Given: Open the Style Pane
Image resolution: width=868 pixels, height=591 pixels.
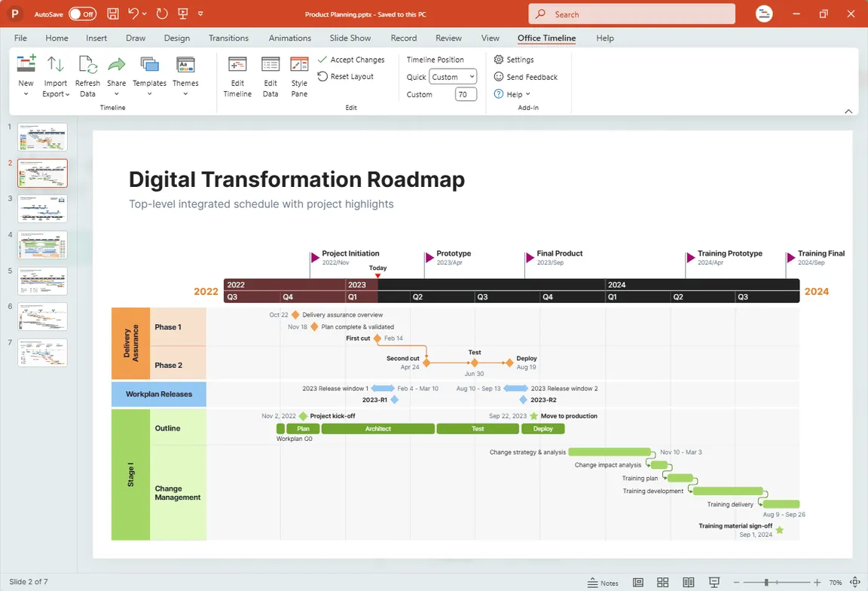Looking at the screenshot, I should click(x=299, y=65).
